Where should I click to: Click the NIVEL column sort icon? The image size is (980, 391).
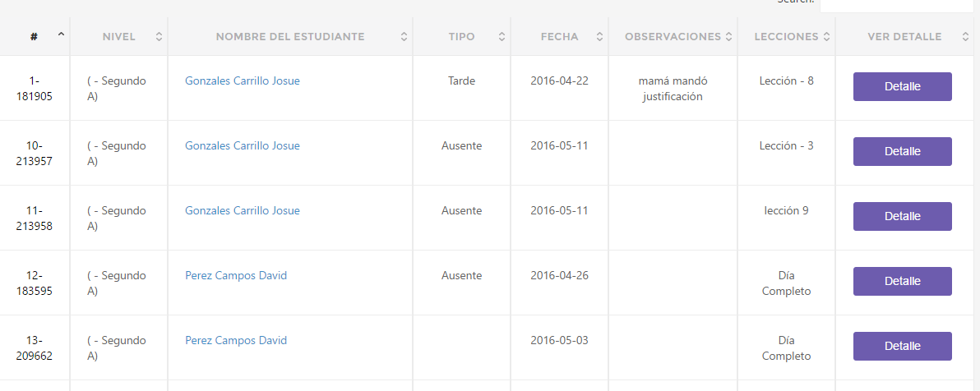pyautogui.click(x=159, y=37)
